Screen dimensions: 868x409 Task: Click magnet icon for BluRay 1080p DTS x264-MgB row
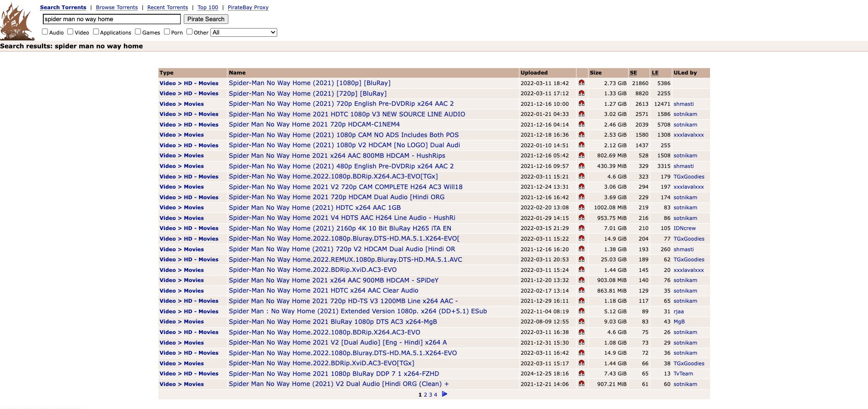click(x=582, y=322)
